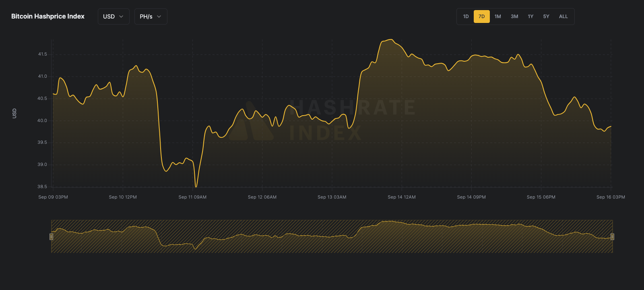
Task: Click the 41.5 y-axis value
Action: [x=43, y=54]
